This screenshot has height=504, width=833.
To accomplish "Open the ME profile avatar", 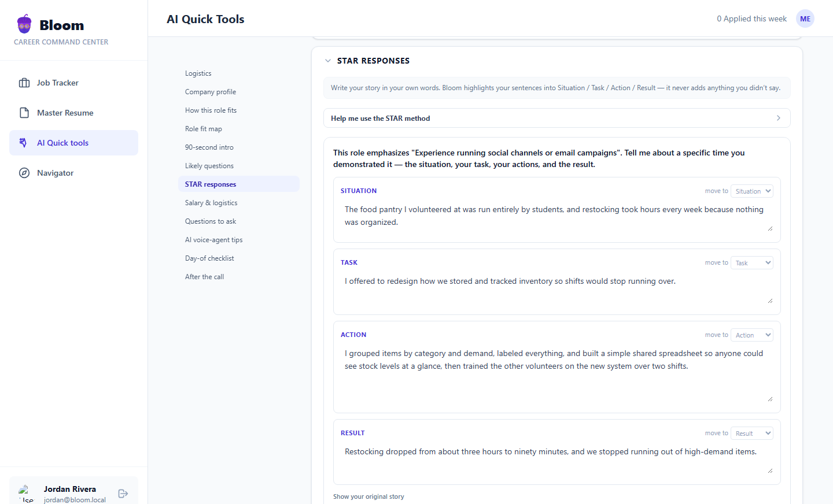I will point(805,18).
